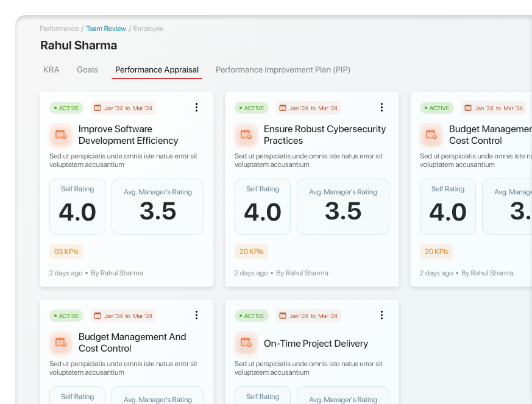Select the Performance Appraisal tab

tap(157, 70)
